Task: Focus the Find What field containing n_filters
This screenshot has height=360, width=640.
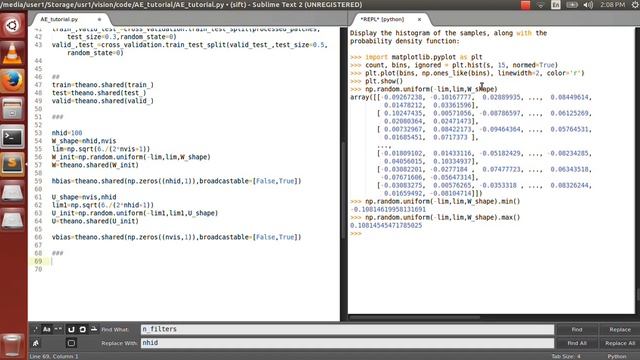Action: tap(347, 329)
